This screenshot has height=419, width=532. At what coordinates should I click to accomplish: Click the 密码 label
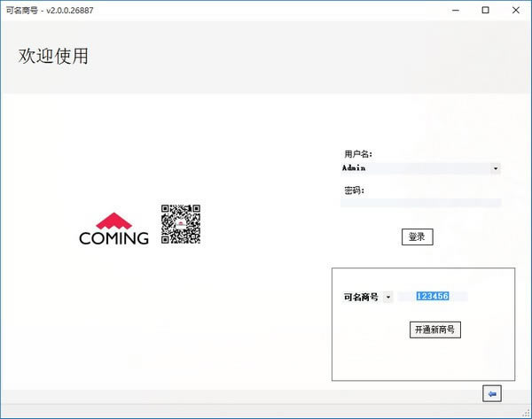(x=354, y=190)
